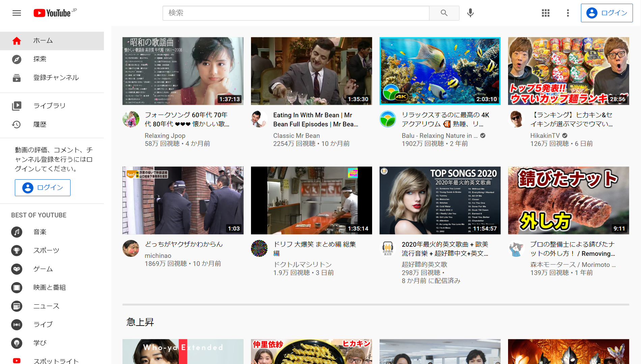This screenshot has width=641, height=364.
Task: Open スポットライト in the sidebar
Action: [x=52, y=360]
